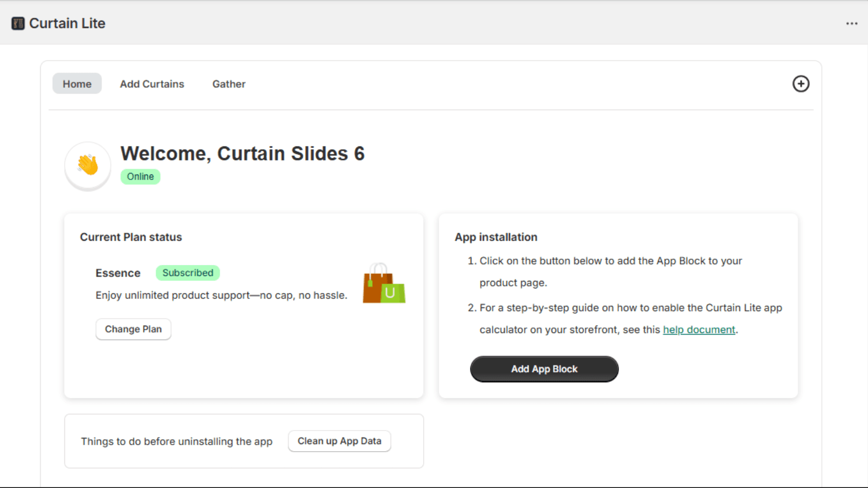Toggle the Online status badge
Screen dimensions: 868x488
click(140, 176)
